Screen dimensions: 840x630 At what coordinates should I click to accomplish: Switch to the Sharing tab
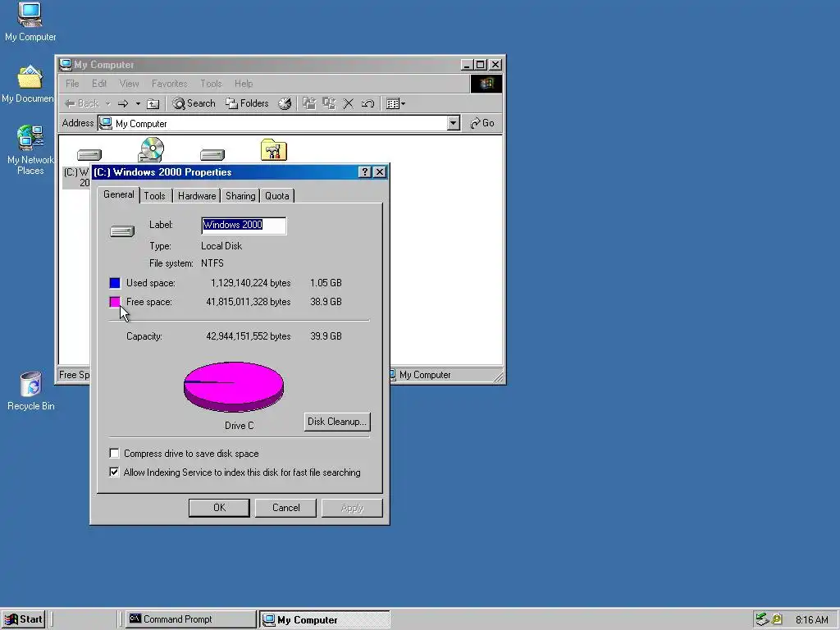pos(240,196)
